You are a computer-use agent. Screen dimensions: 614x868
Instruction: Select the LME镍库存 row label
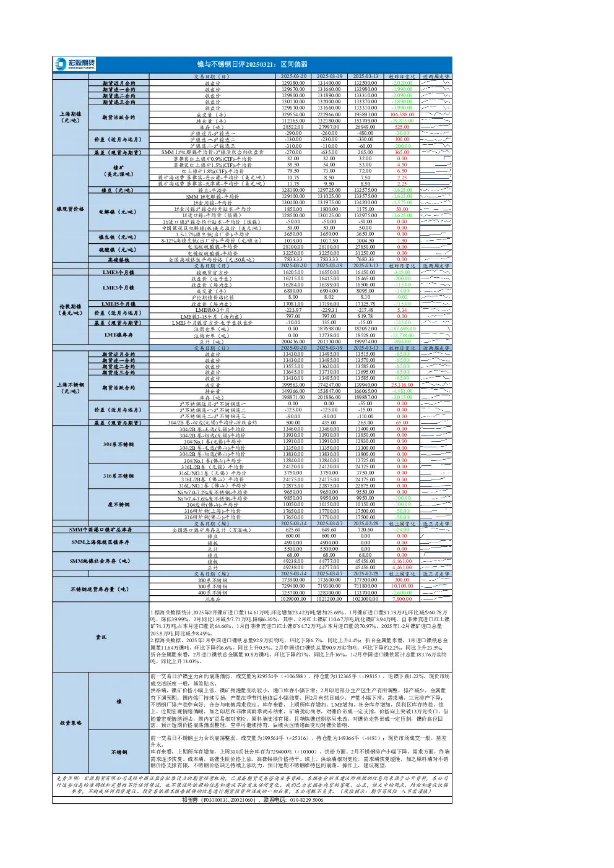click(x=118, y=335)
